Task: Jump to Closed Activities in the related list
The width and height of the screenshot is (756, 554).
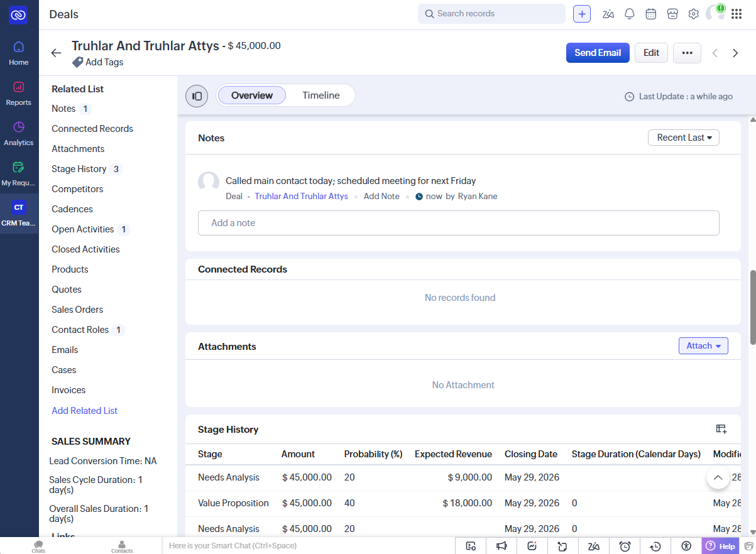Action: point(85,249)
